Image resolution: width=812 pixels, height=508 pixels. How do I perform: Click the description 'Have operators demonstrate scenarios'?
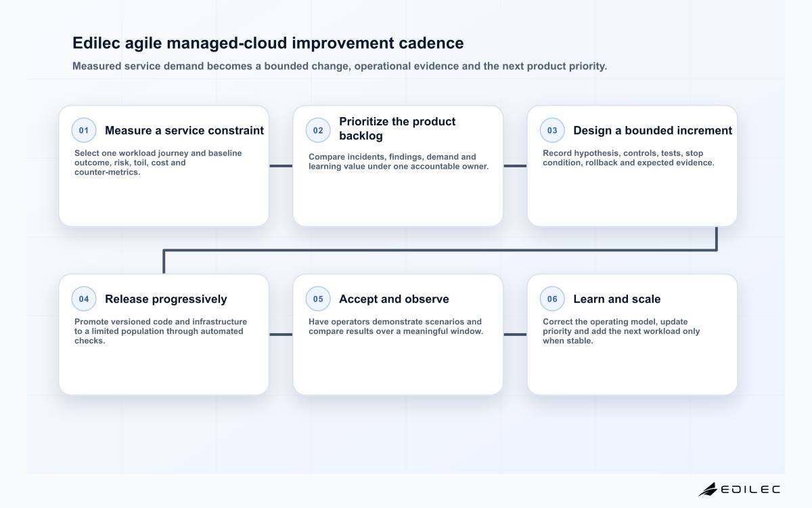tap(396, 326)
